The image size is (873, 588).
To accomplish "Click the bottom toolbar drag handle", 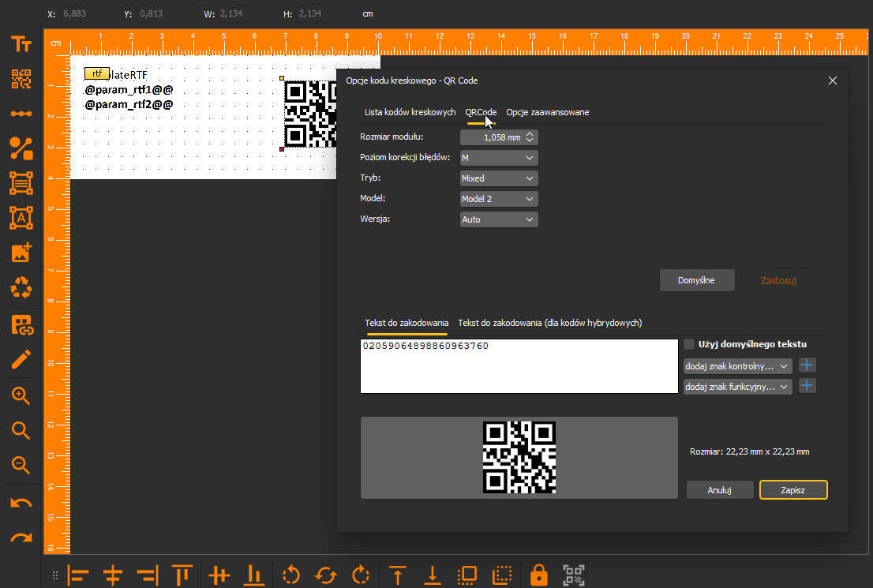I will point(55,575).
